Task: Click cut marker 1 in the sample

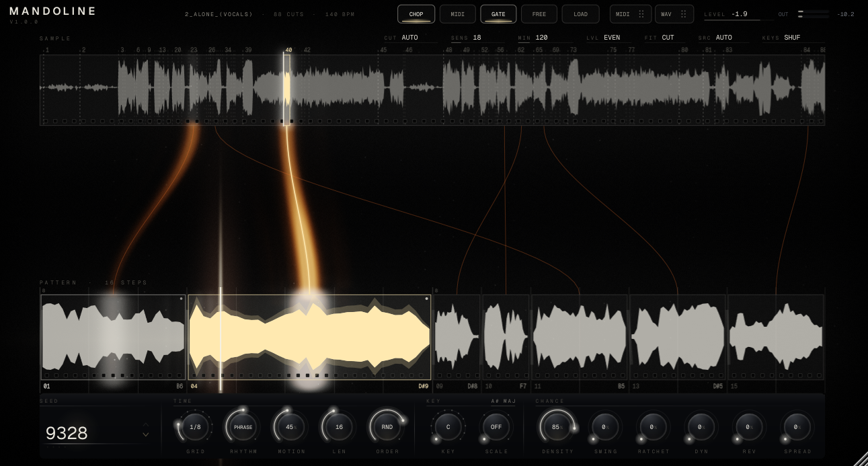Action: (47, 50)
